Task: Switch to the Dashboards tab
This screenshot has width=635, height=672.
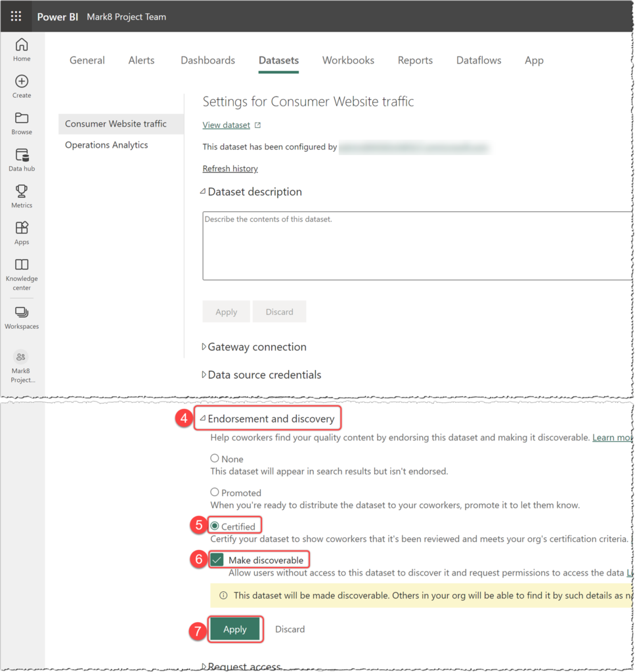Action: tap(208, 60)
